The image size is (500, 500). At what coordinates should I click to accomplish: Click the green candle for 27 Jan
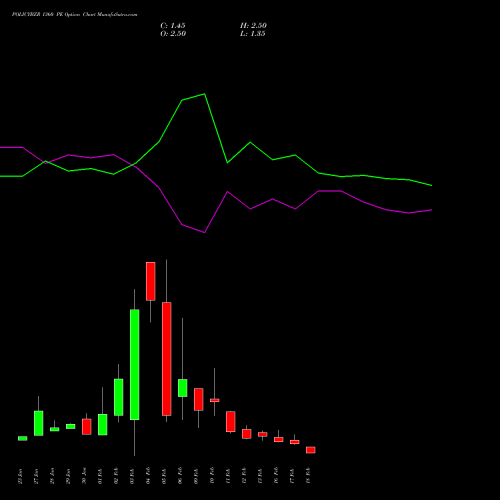tap(39, 423)
